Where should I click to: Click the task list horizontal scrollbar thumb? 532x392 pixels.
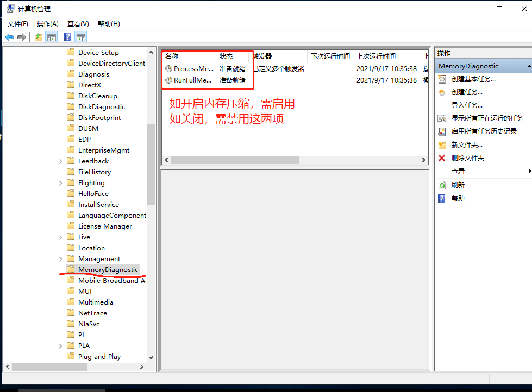pos(235,160)
